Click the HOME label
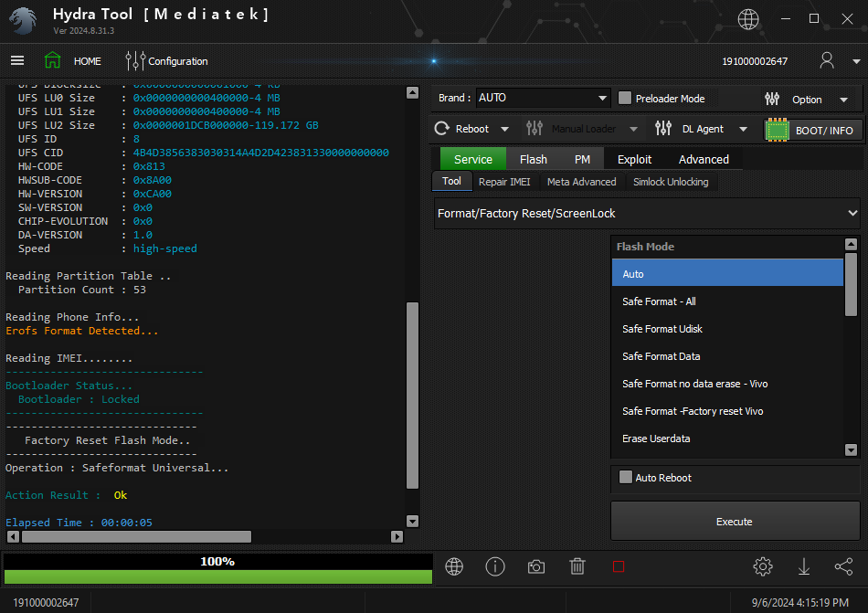Viewport: 868px width, 613px height. 88,61
